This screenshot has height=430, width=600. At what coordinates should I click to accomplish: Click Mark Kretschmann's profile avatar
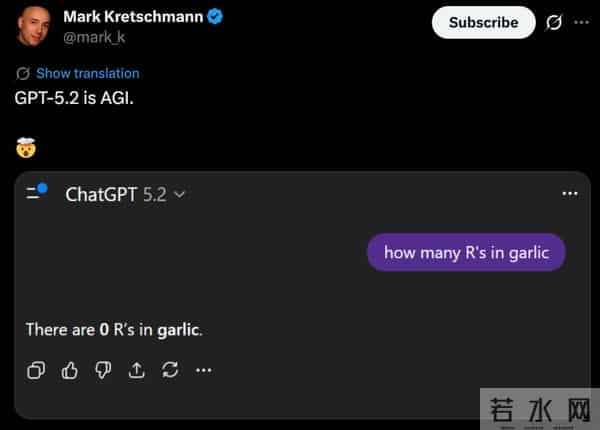(x=35, y=25)
